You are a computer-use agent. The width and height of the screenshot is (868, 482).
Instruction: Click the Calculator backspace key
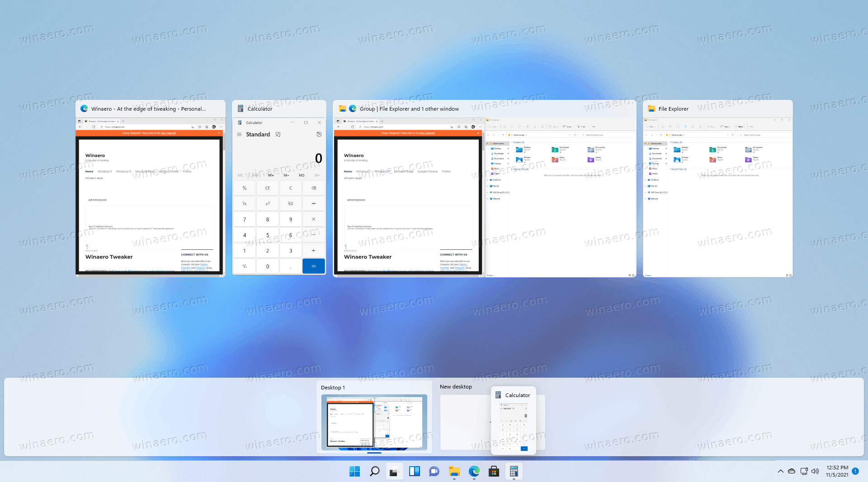pyautogui.click(x=314, y=188)
